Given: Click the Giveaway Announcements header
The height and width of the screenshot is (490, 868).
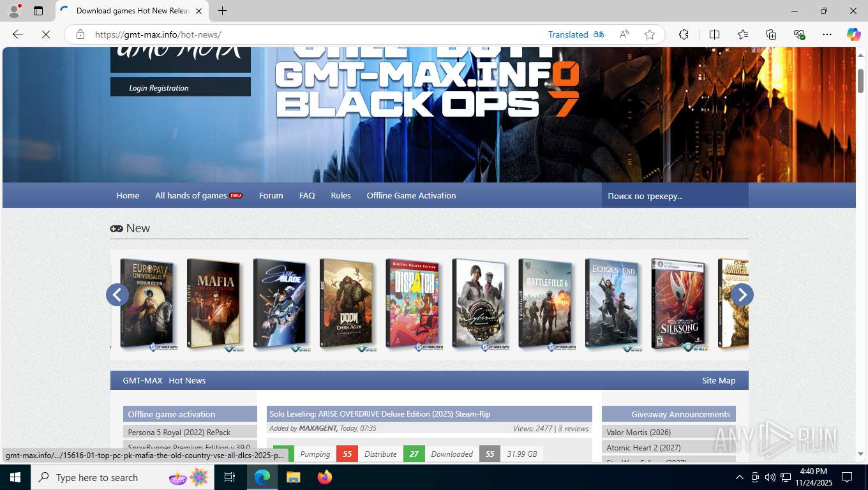Looking at the screenshot, I should pyautogui.click(x=669, y=414).
